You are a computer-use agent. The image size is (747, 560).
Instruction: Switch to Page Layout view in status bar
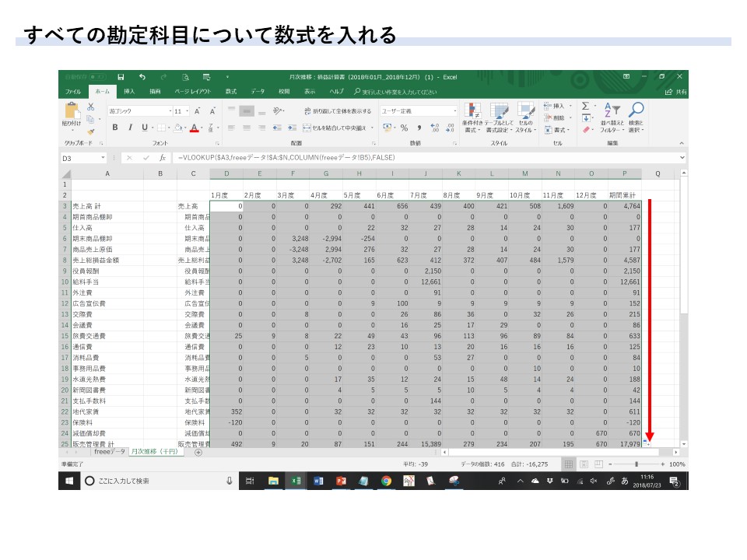[584, 464]
